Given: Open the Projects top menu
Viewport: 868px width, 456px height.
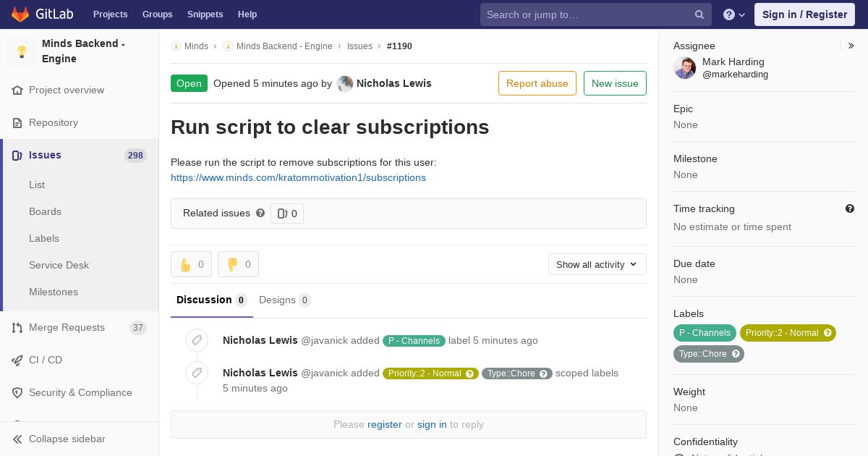Looking at the screenshot, I should coord(110,14).
